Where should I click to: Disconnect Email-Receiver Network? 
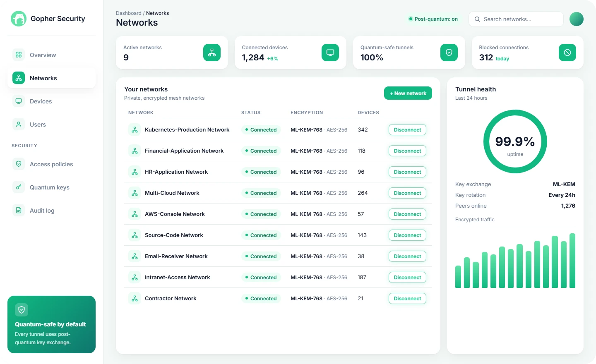click(x=407, y=256)
